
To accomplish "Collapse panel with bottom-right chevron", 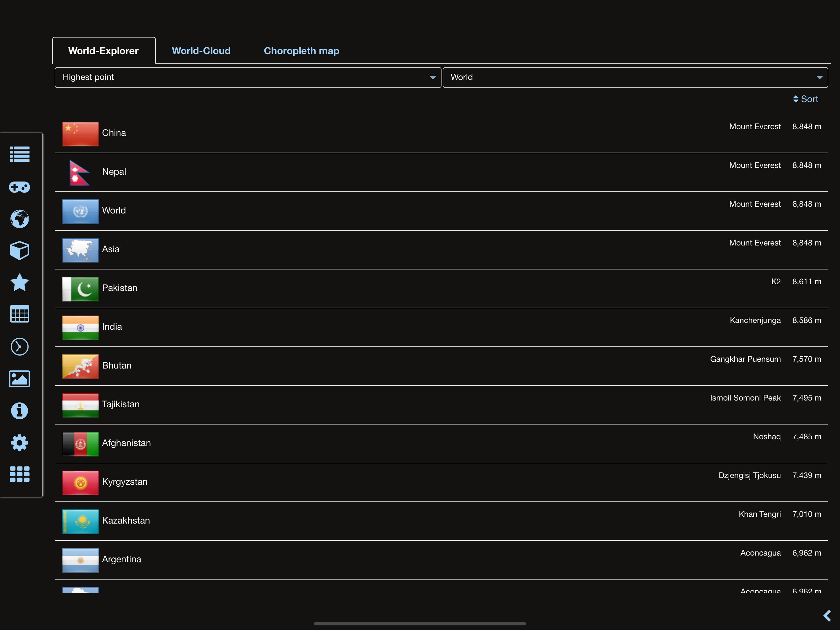I will pos(827,616).
